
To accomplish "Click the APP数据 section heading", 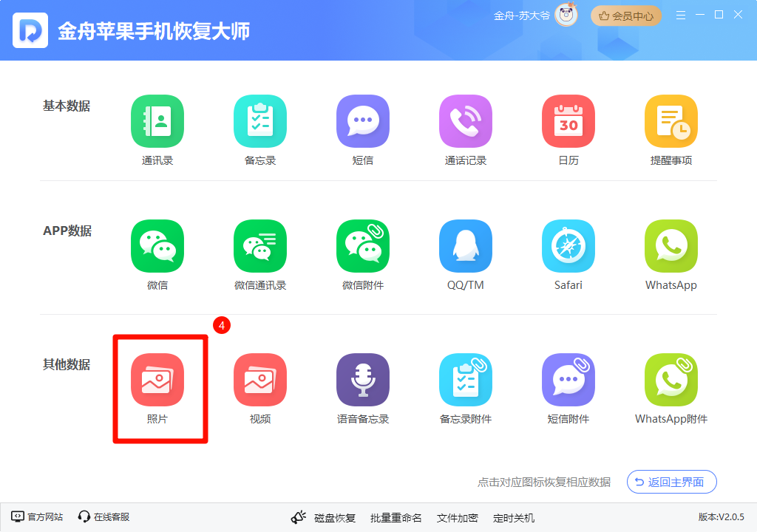I will click(67, 231).
